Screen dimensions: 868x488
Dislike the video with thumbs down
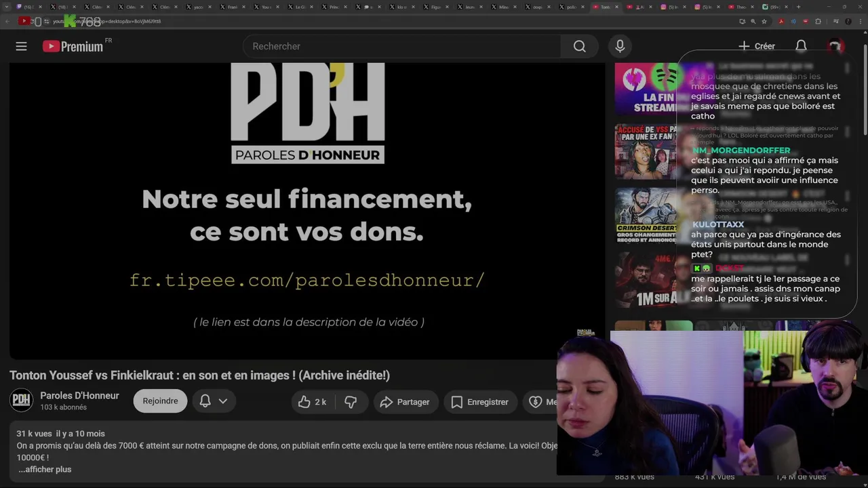coord(351,402)
